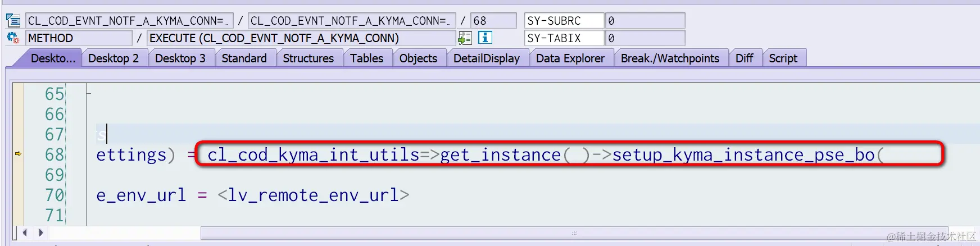Click the blue information icon
Viewport: 980px width, 246px height.
(485, 38)
